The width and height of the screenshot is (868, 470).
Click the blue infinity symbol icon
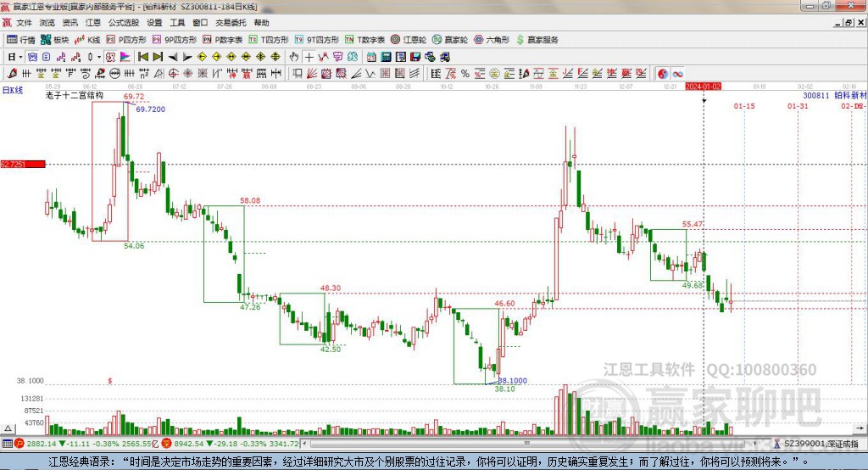pos(677,74)
